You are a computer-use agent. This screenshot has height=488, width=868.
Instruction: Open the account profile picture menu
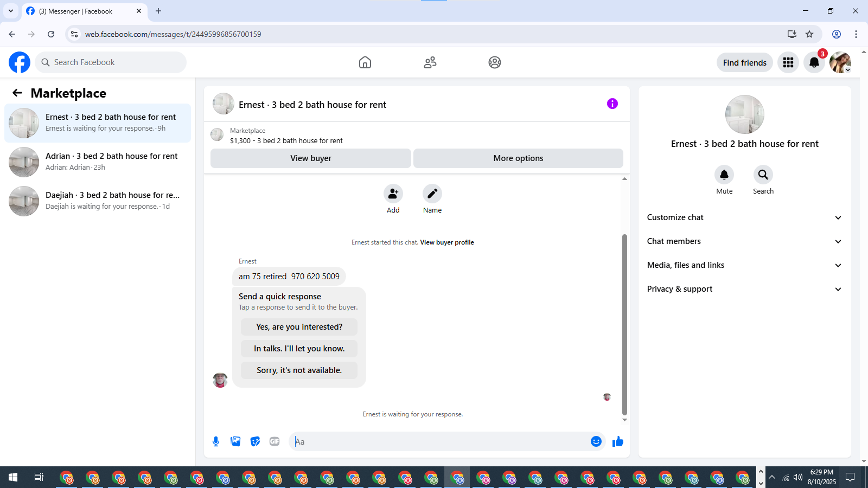(x=840, y=62)
